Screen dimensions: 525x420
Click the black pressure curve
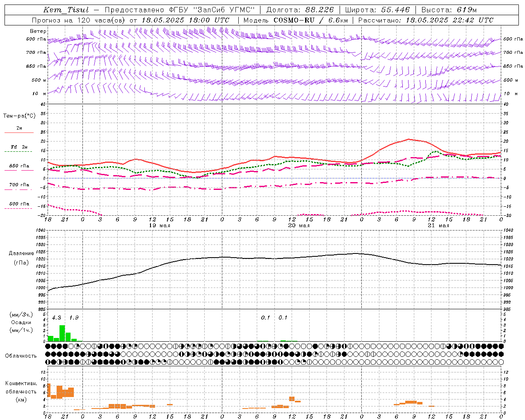(x=274, y=258)
